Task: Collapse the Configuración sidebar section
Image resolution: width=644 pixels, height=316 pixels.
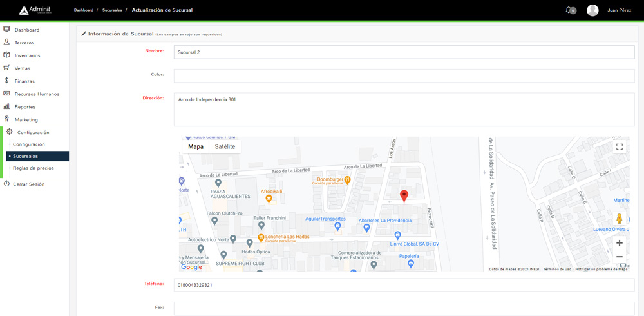Action: click(33, 132)
